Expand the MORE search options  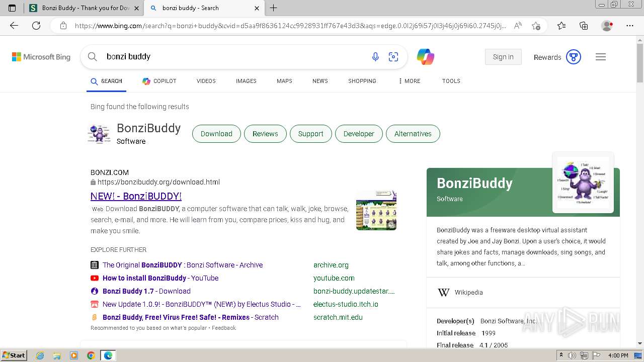click(x=410, y=81)
